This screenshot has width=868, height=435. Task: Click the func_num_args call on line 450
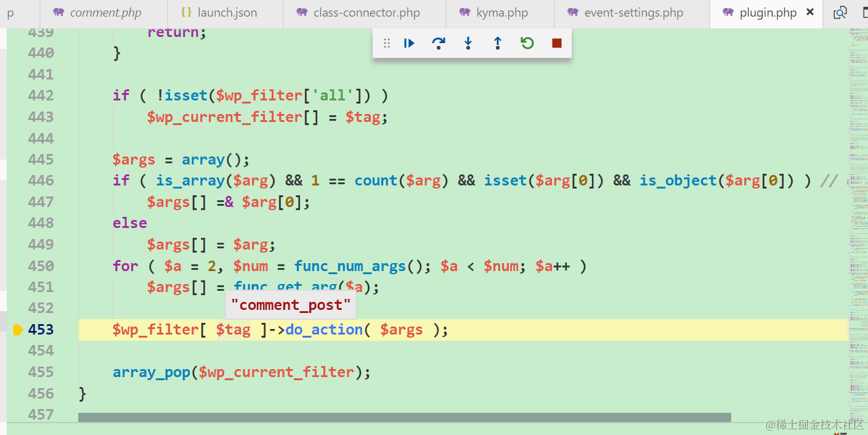(350, 266)
